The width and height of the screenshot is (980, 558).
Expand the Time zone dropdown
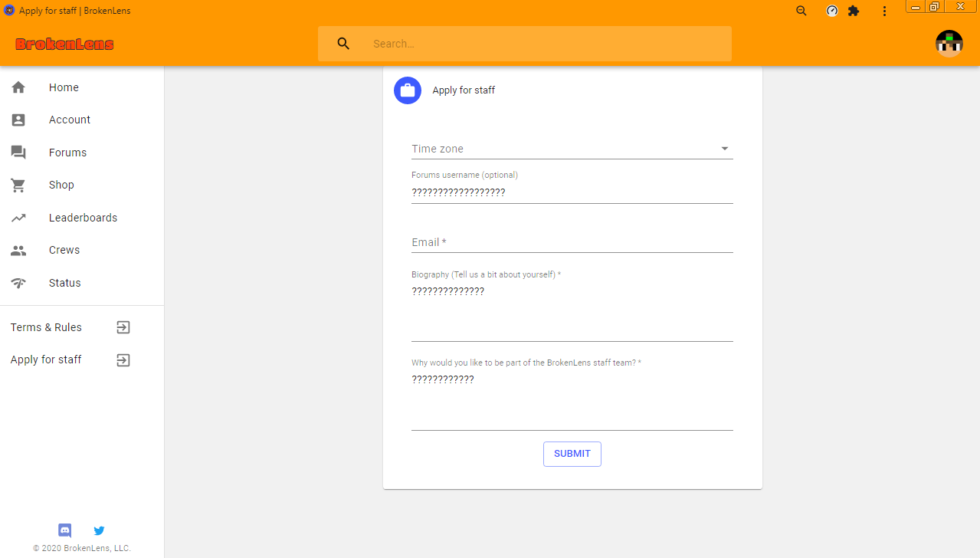(572, 149)
